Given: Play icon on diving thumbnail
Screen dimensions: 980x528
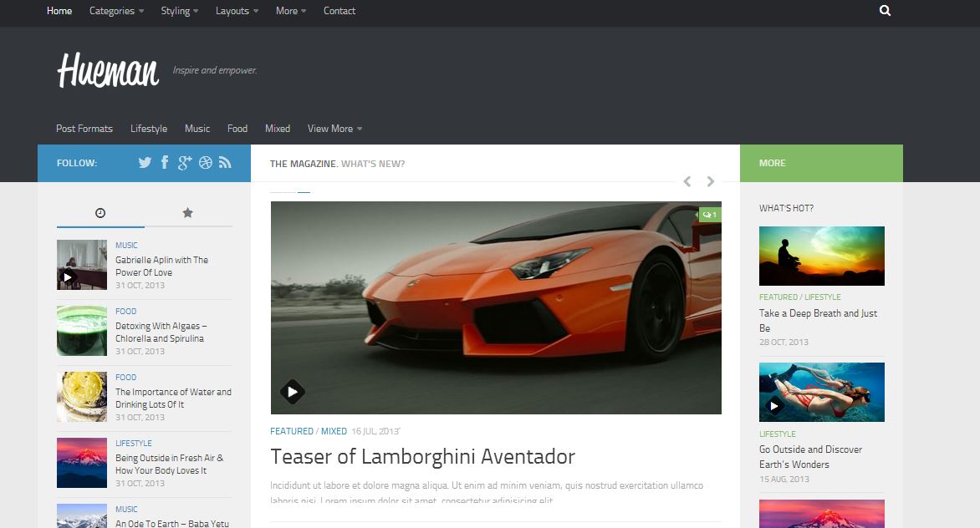Looking at the screenshot, I should [773, 406].
